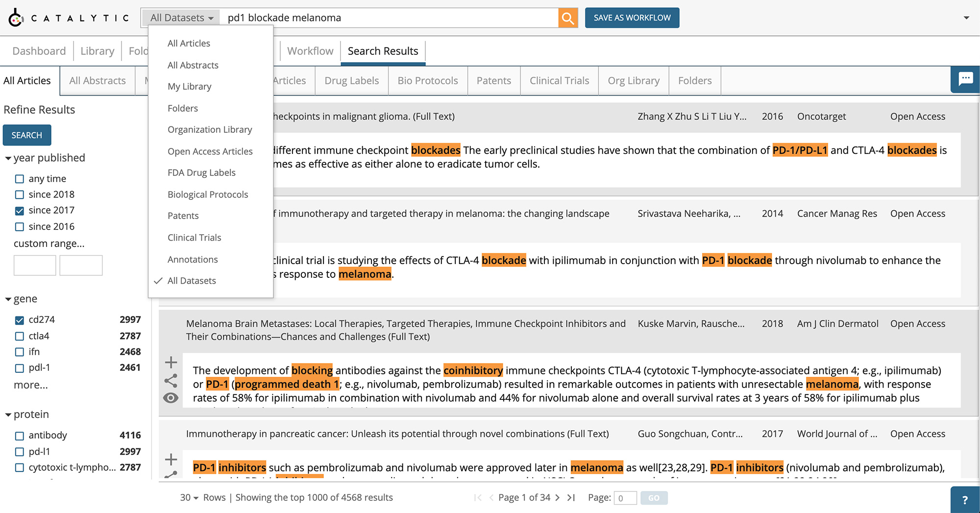Screen dimensions: 980x513
Task: Choose 'Folders' in dataset menu
Action: click(183, 108)
